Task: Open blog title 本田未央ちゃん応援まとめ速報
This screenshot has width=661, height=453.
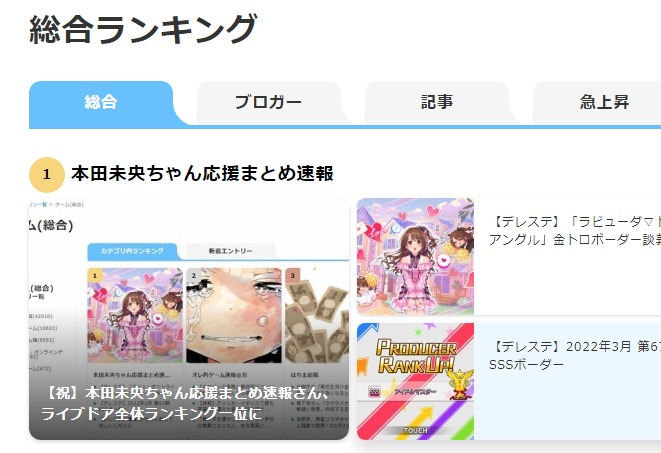Action: (202, 174)
